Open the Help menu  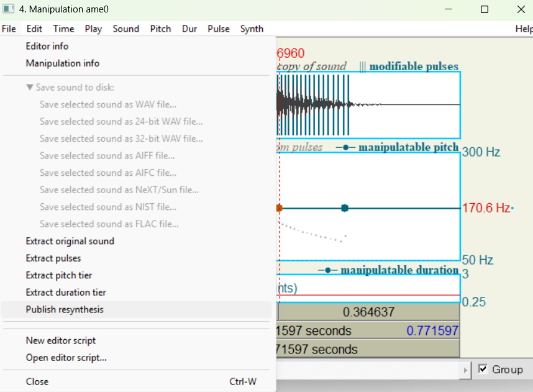pos(524,29)
